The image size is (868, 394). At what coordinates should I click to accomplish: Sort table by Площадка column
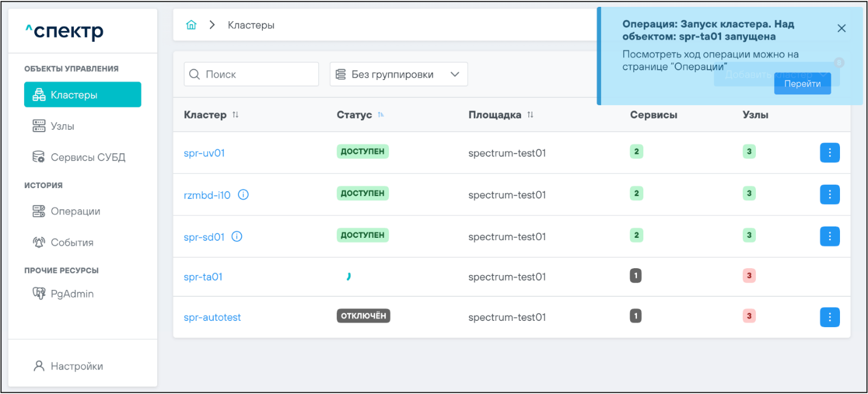click(530, 115)
